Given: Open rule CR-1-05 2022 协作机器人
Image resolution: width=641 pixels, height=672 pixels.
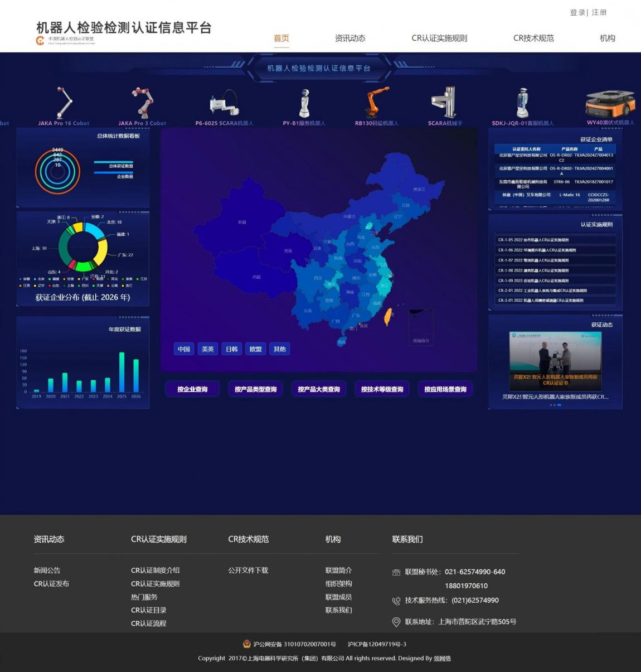Looking at the screenshot, I should click(x=555, y=240).
